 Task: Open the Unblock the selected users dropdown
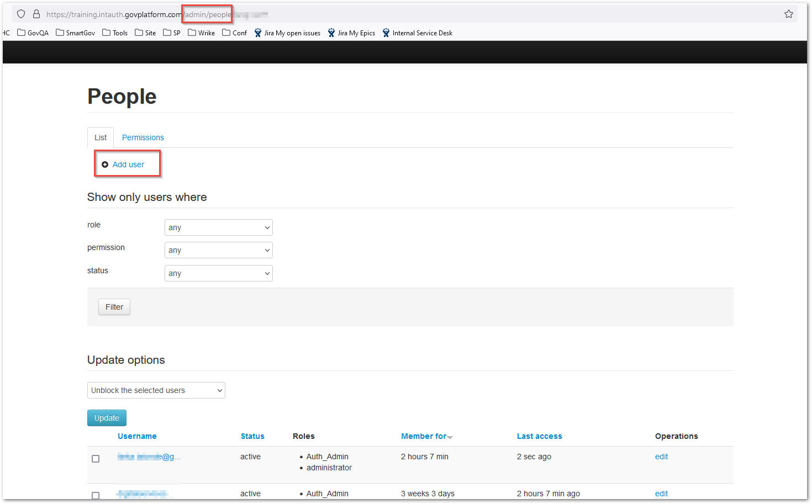[x=156, y=390]
